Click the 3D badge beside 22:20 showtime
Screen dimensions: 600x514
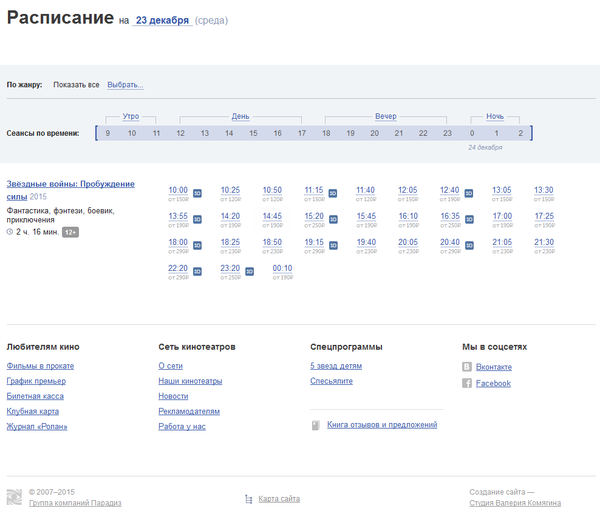[197, 270]
